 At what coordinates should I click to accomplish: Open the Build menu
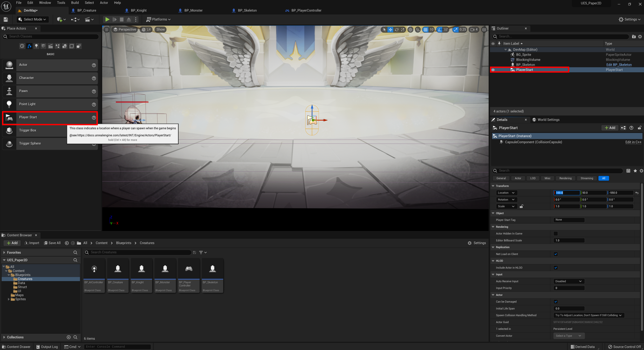coord(75,3)
